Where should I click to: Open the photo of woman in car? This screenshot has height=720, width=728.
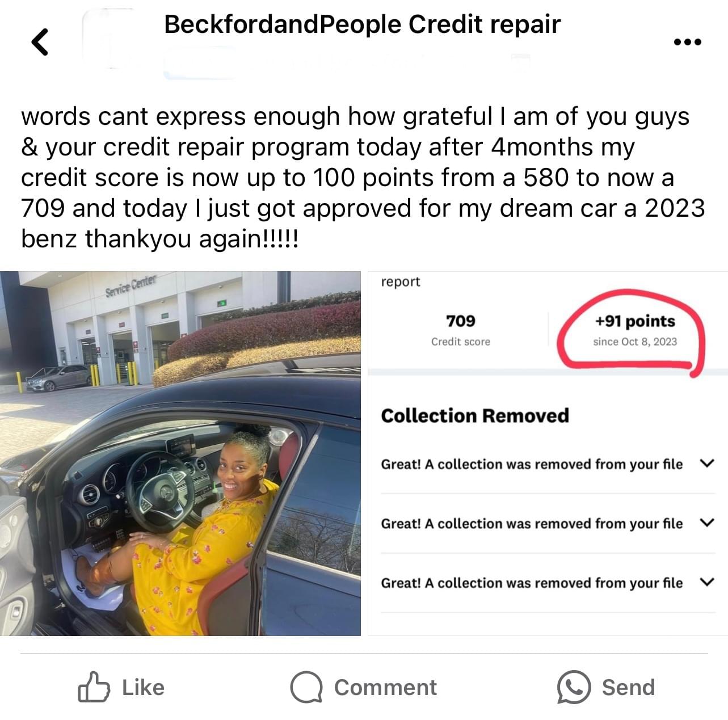[180, 453]
